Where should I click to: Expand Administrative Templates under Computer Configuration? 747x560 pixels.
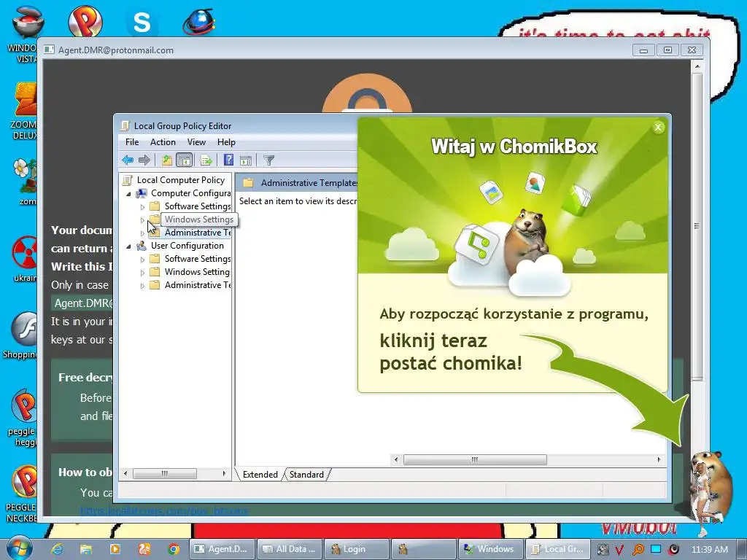(x=142, y=233)
